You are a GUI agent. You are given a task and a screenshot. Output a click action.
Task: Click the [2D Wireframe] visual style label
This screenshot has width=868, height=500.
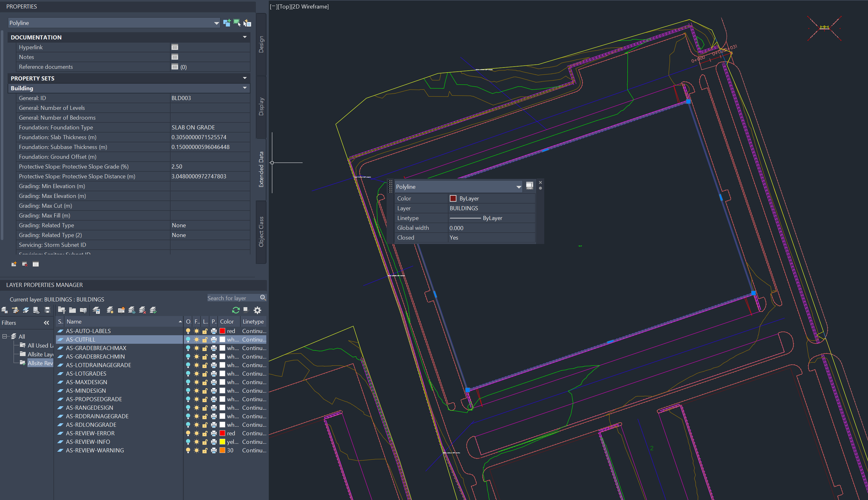[310, 7]
